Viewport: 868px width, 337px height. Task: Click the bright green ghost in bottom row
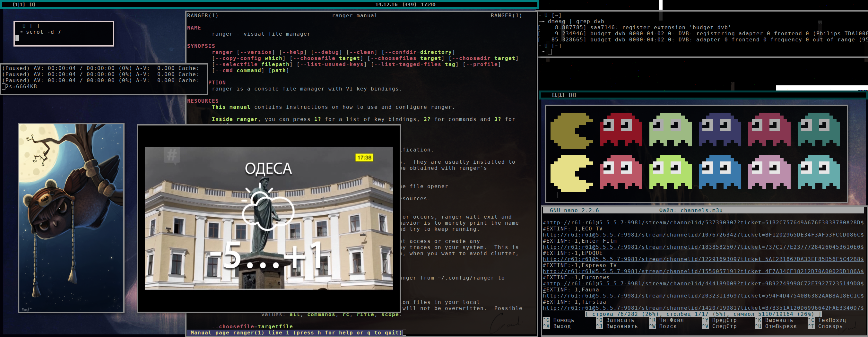[670, 172]
